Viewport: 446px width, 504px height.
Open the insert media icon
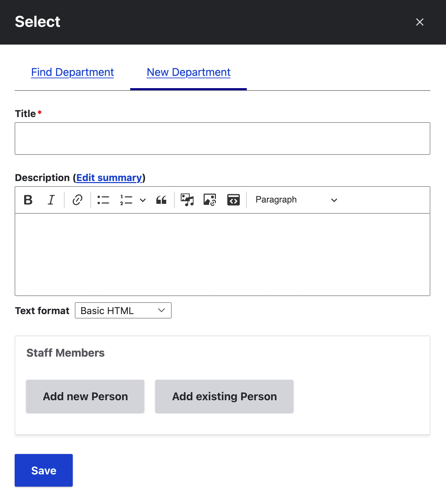click(x=187, y=200)
